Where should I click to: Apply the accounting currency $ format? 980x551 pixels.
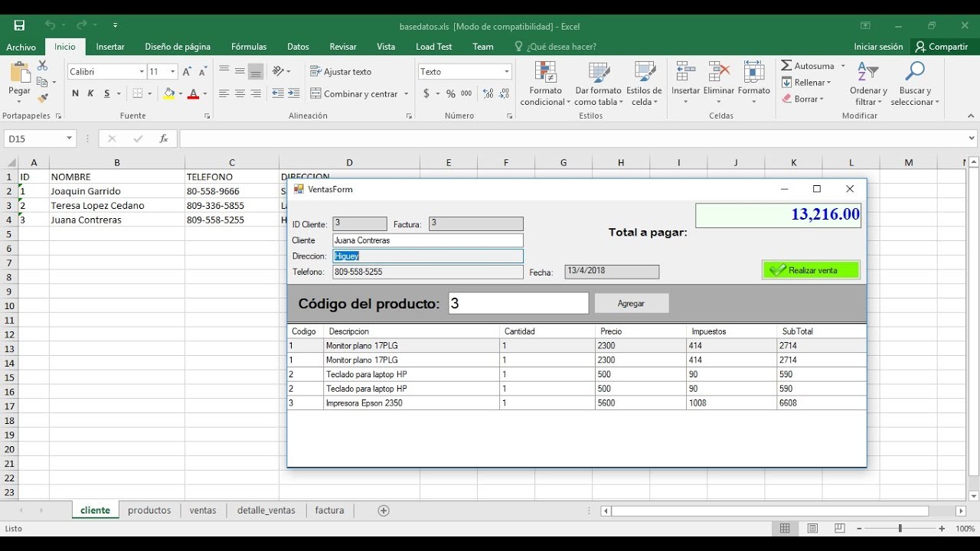point(426,93)
